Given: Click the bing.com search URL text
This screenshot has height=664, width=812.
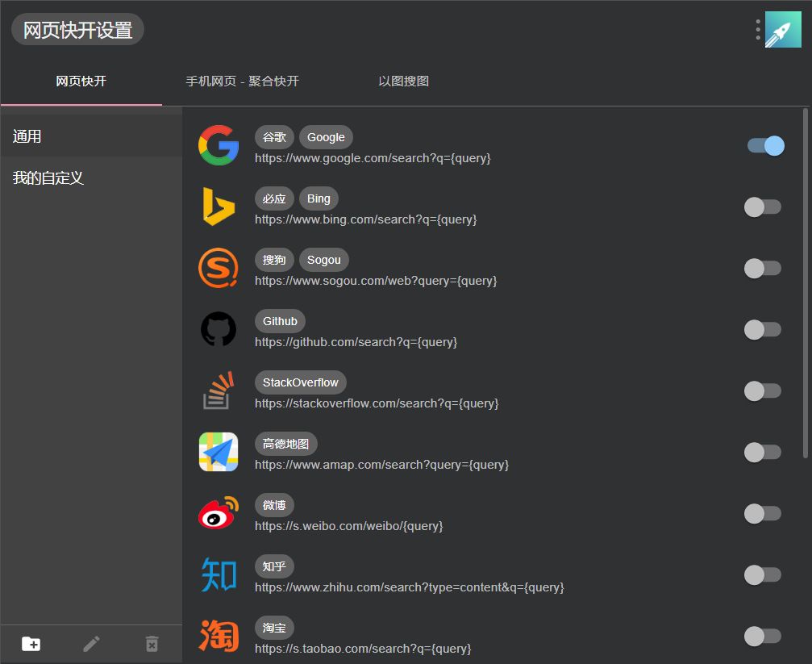Looking at the screenshot, I should [x=365, y=219].
